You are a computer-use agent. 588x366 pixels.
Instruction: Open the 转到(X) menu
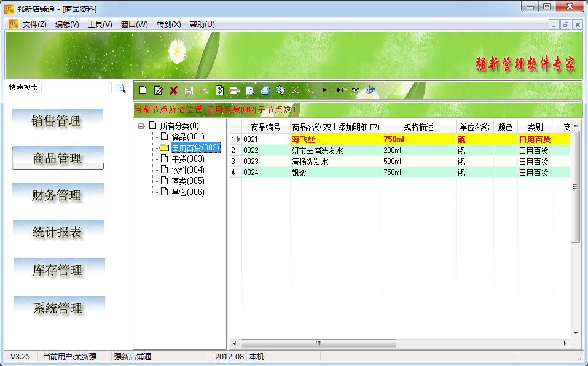pyautogui.click(x=169, y=25)
